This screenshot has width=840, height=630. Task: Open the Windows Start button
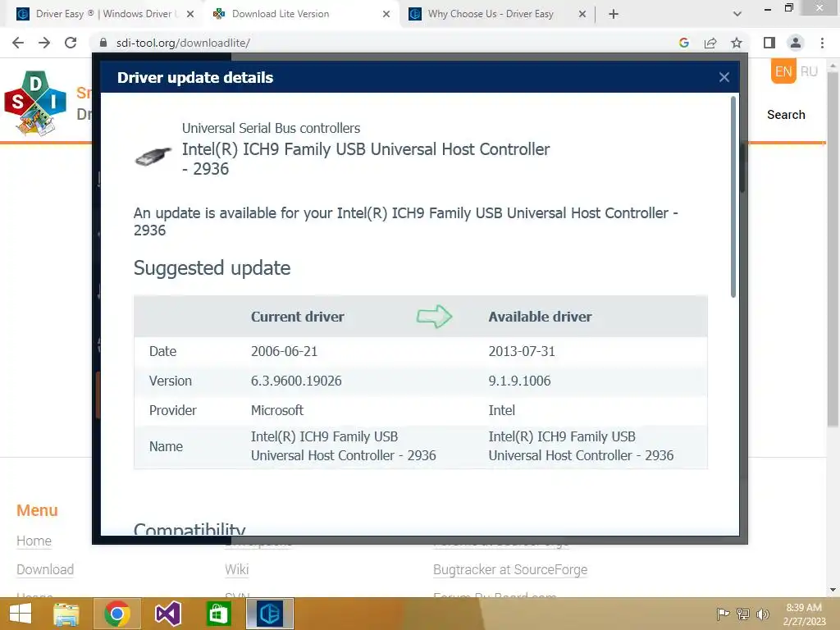[x=21, y=614]
